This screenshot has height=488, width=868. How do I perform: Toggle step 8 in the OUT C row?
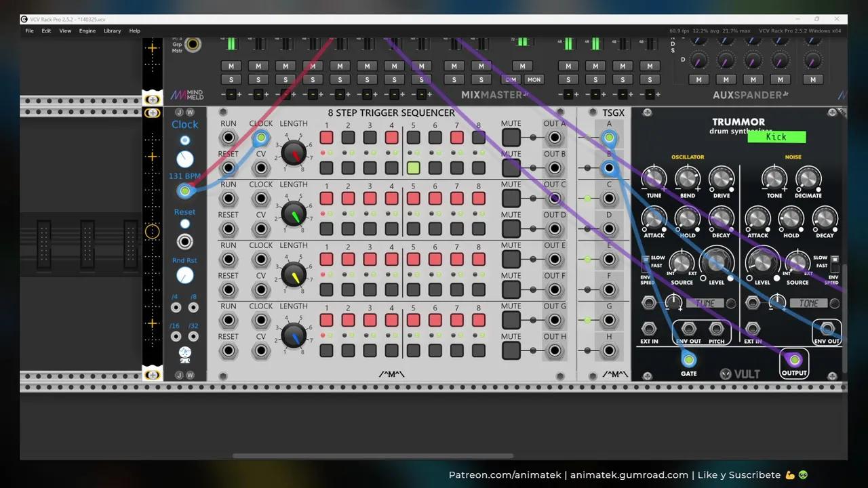click(478, 198)
